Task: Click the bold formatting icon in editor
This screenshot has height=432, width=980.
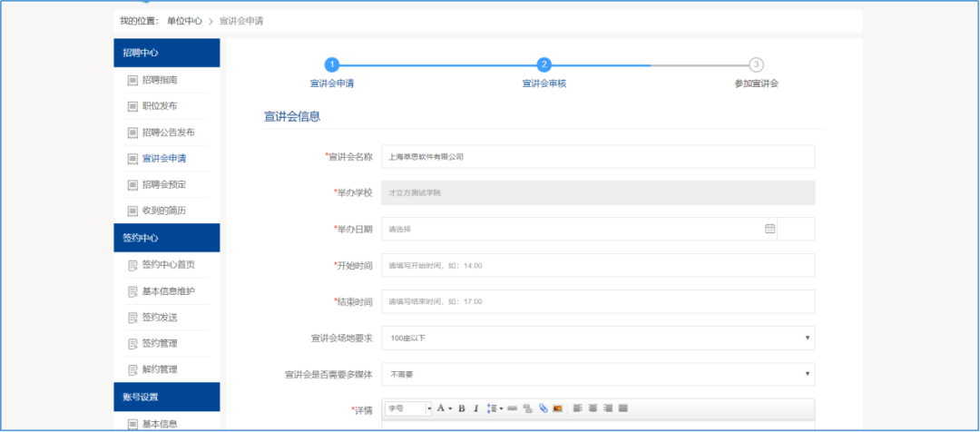Action: (x=461, y=409)
